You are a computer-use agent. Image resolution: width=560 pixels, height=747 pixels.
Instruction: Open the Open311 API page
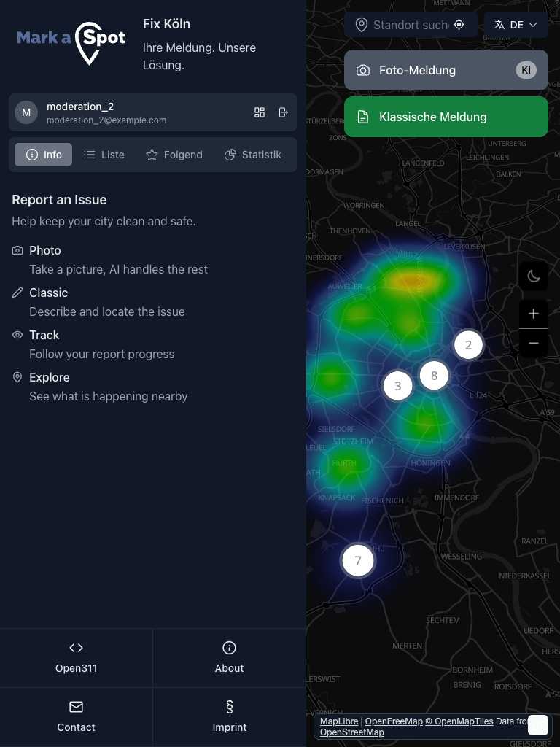click(x=77, y=657)
